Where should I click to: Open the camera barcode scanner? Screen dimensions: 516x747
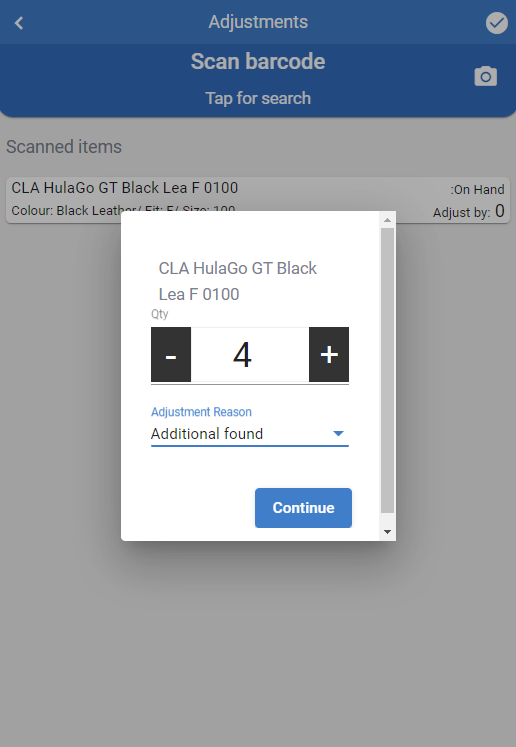click(486, 76)
